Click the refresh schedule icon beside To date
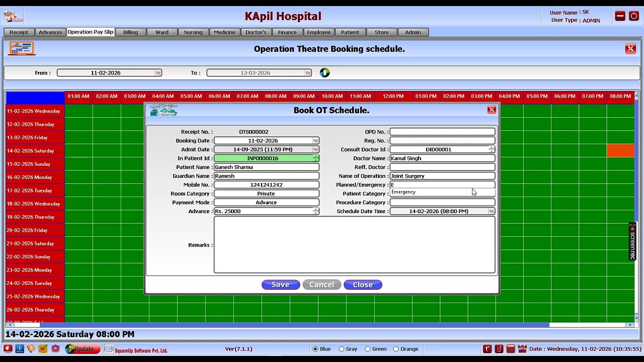The image size is (644, 362). coord(325,73)
